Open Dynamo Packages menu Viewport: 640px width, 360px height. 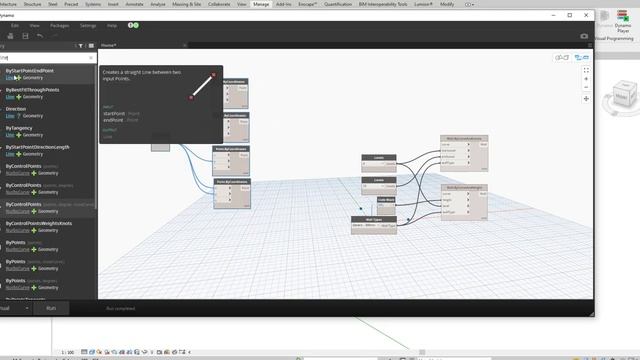60,25
